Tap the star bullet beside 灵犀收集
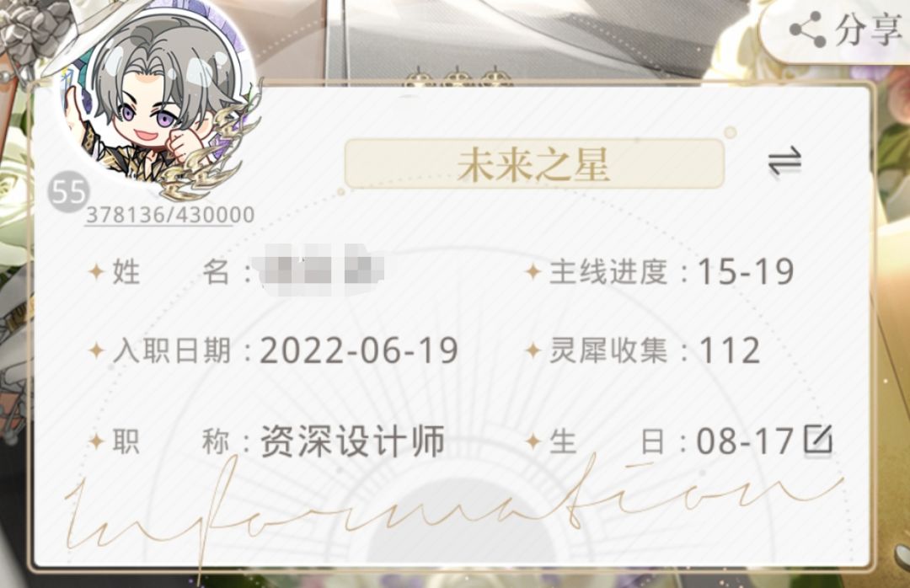This screenshot has width=910, height=588. tap(533, 350)
